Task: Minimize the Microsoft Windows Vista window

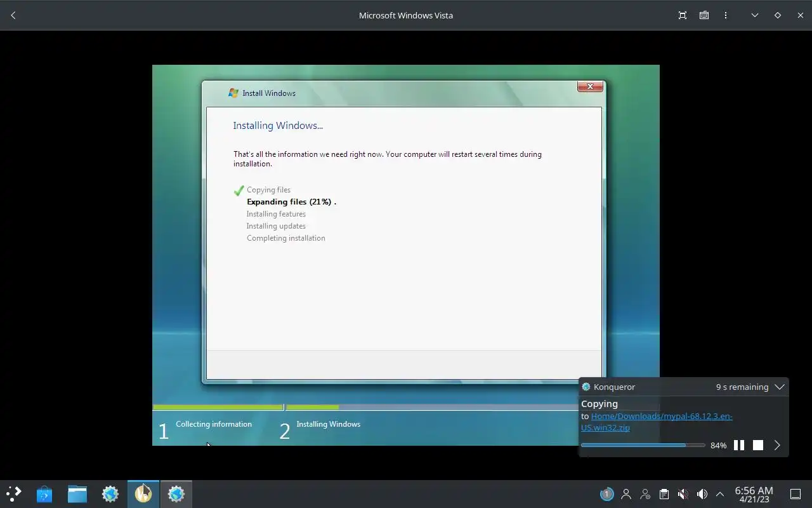Action: pyautogui.click(x=755, y=15)
